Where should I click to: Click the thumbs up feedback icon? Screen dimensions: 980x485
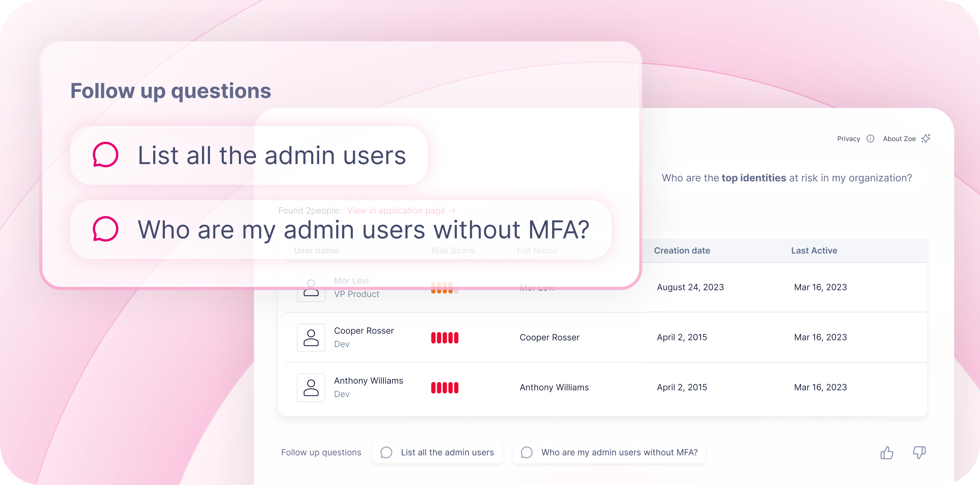(x=886, y=452)
